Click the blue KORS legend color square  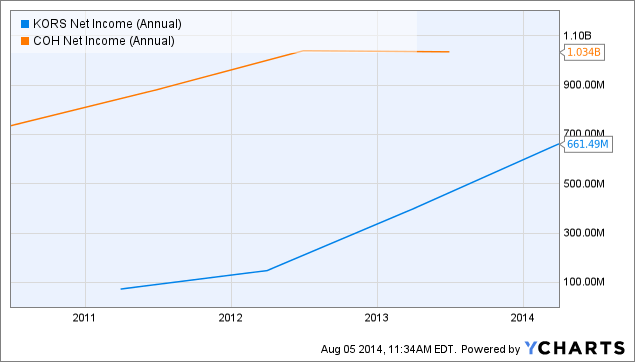(x=25, y=24)
